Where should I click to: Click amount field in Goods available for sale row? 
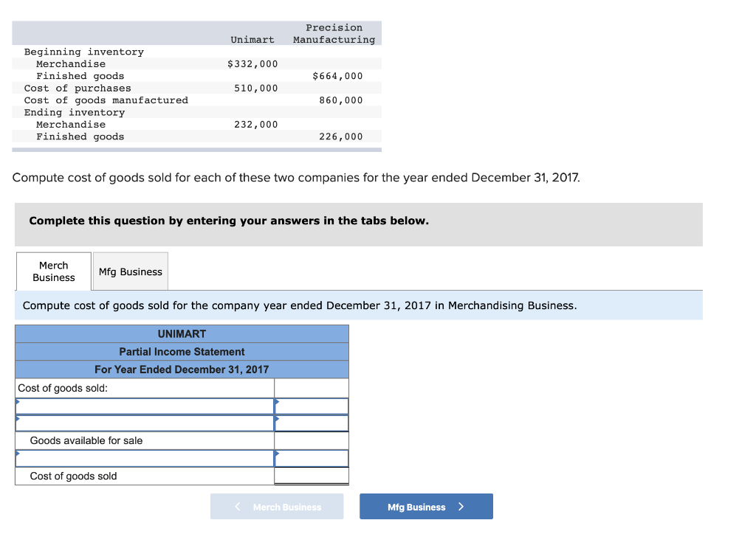coord(312,440)
